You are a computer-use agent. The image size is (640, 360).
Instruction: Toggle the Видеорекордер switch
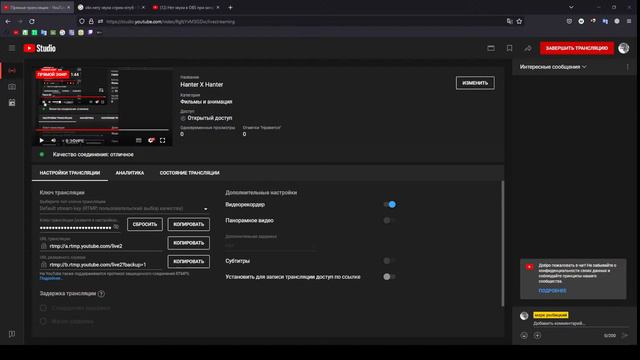click(x=389, y=204)
